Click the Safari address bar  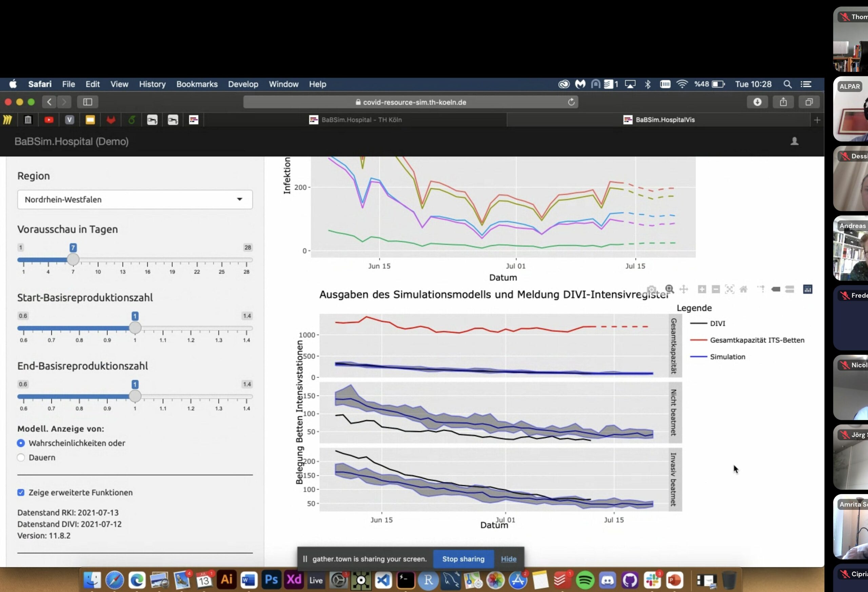point(411,102)
